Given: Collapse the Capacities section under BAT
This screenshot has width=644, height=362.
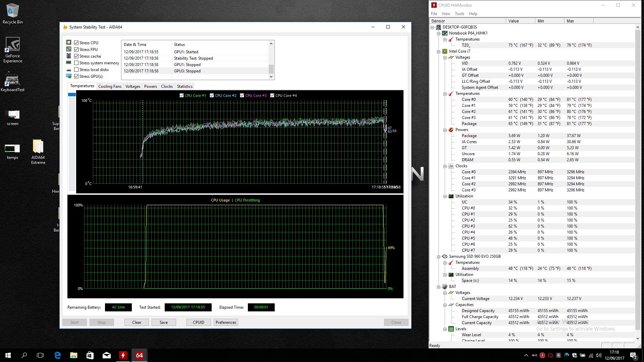Looking at the screenshot, I should pos(445,305).
